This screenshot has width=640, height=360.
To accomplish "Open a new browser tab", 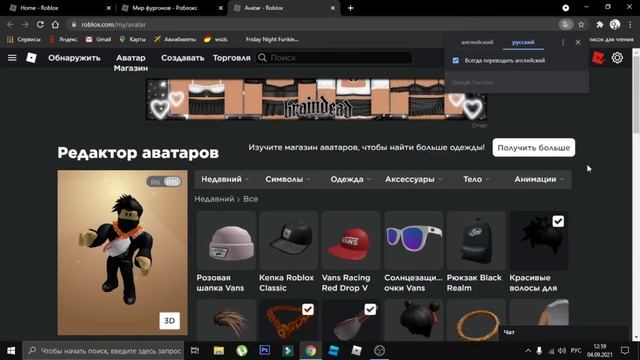I will 350,8.
